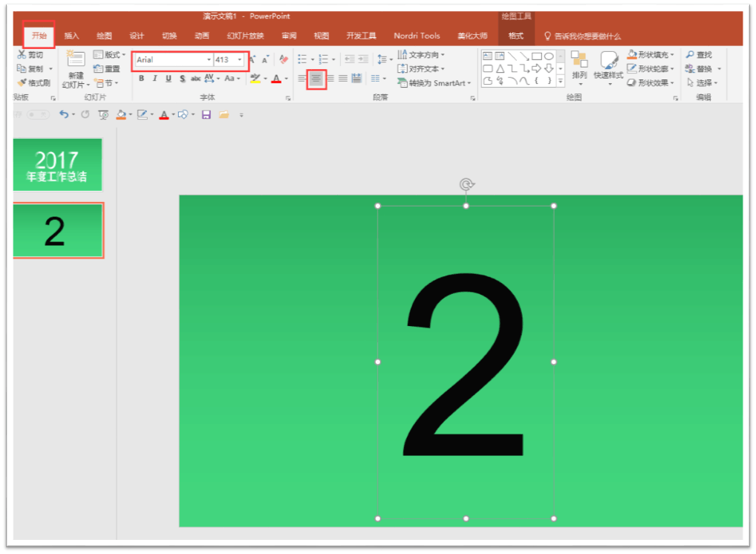Toggle underline formatting

(x=169, y=79)
